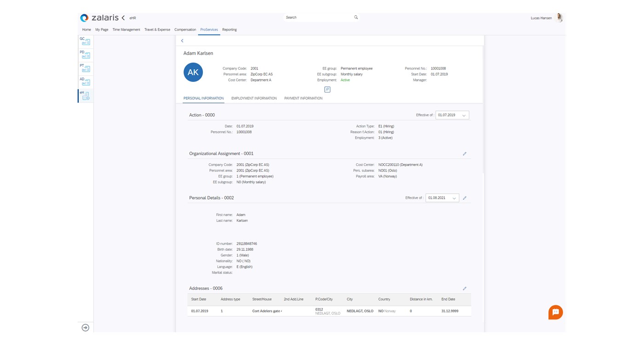Open Personal Details effective date dropdown

tap(442, 198)
